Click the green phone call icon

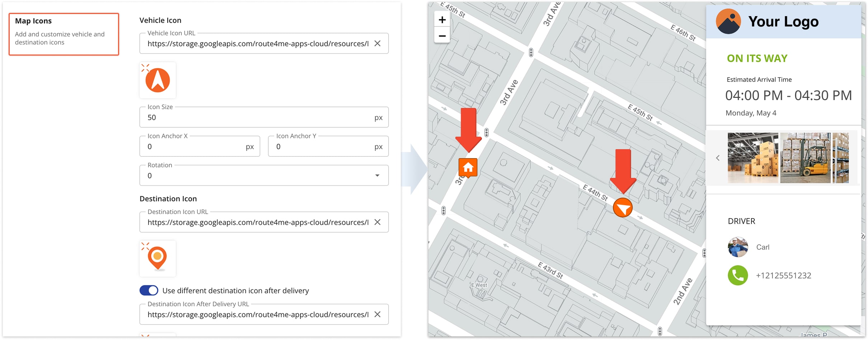738,275
